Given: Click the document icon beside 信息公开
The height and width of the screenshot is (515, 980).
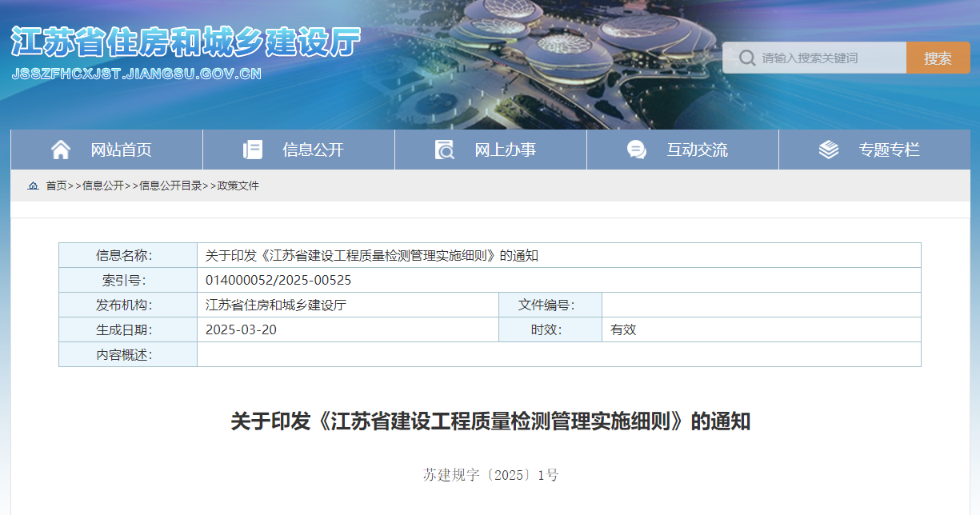Looking at the screenshot, I should coord(252,149).
